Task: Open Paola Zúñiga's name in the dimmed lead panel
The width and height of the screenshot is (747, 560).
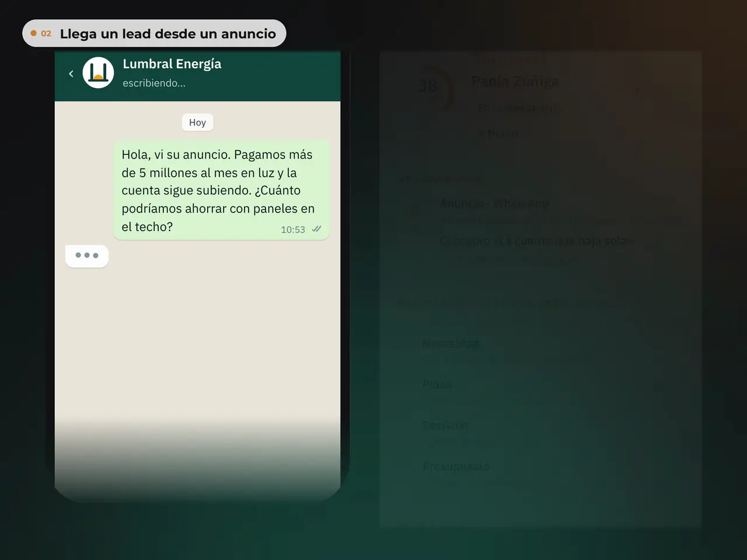Action: pos(515,82)
